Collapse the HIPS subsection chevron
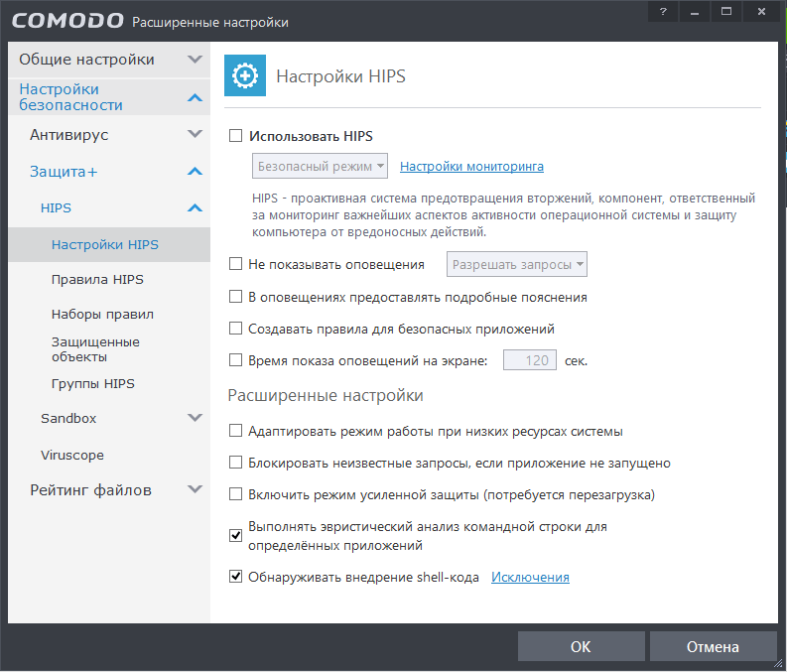This screenshot has height=672, width=787. (195, 207)
